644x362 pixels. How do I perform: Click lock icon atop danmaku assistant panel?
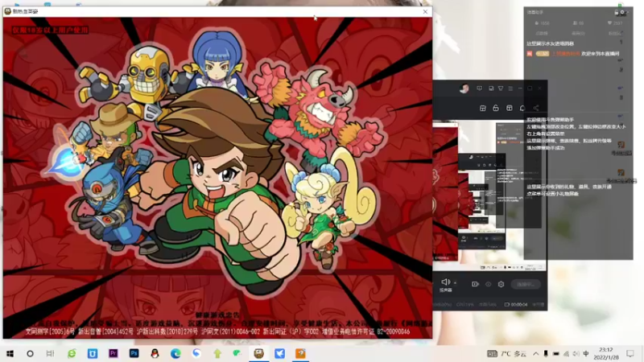point(617,12)
